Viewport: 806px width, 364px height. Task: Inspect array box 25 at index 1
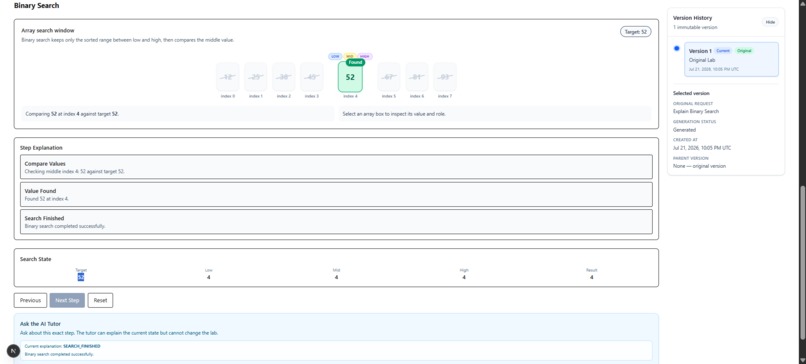(x=255, y=77)
